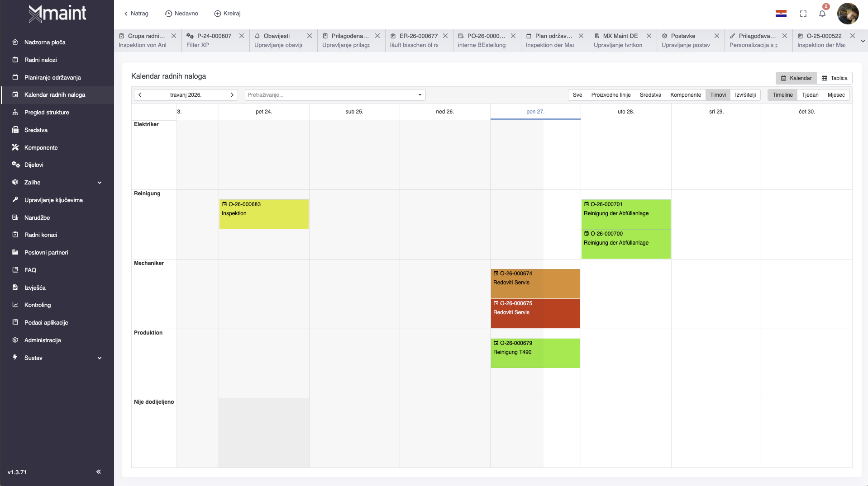Screen dimensions: 868x486
Task: Open red work order O-26-000675
Action: click(x=535, y=313)
